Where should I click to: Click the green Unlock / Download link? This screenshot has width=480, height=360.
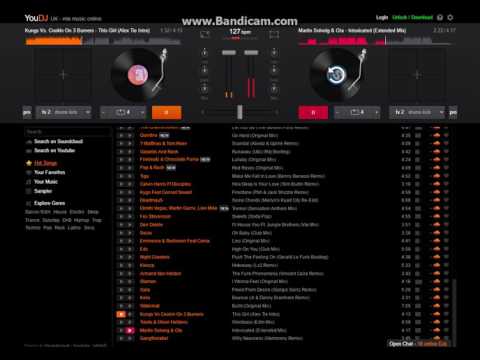pos(412,17)
